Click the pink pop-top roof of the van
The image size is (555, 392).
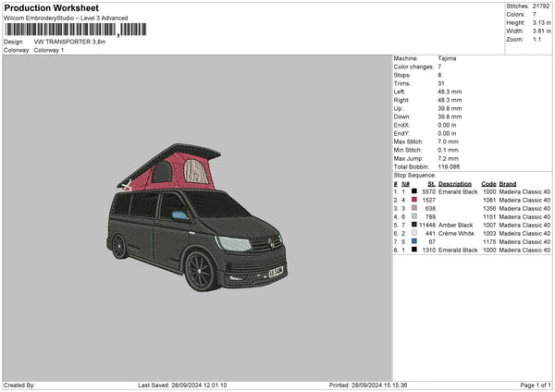171,169
